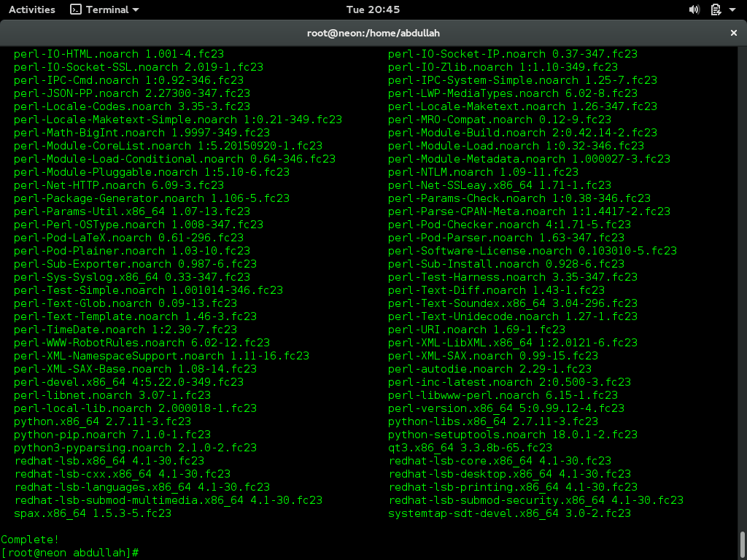Click the Complete! message

[x=30, y=540]
